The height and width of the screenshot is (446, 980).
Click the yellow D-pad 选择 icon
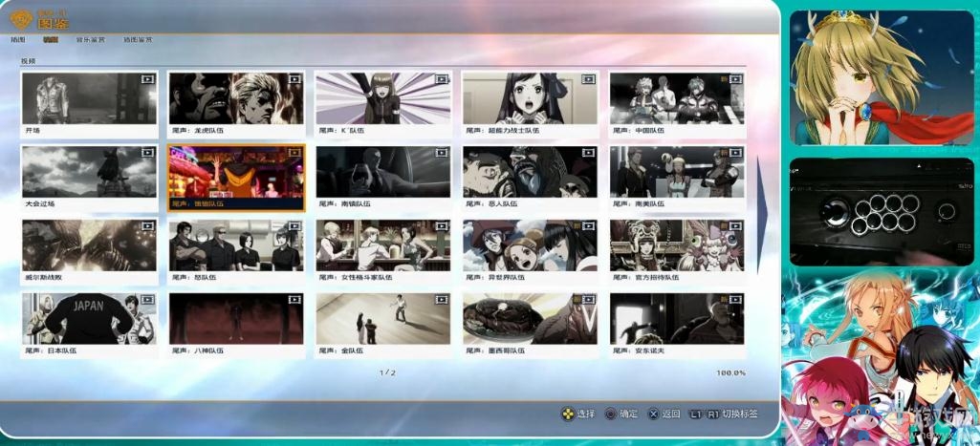[x=568, y=414]
